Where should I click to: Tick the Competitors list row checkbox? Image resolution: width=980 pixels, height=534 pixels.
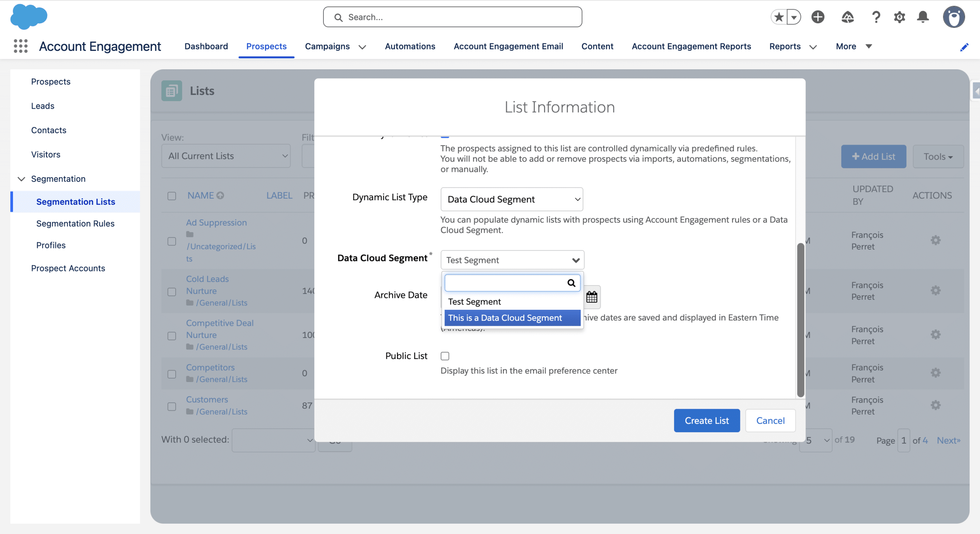coord(172,374)
